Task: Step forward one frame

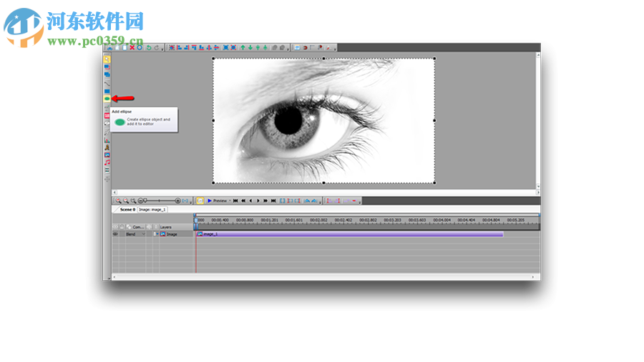Action: [x=258, y=201]
